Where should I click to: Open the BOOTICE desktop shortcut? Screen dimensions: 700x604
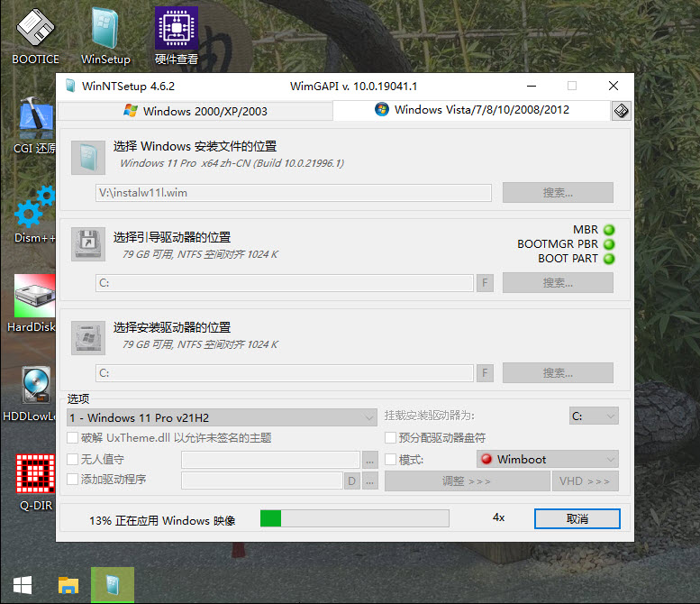(x=35, y=37)
